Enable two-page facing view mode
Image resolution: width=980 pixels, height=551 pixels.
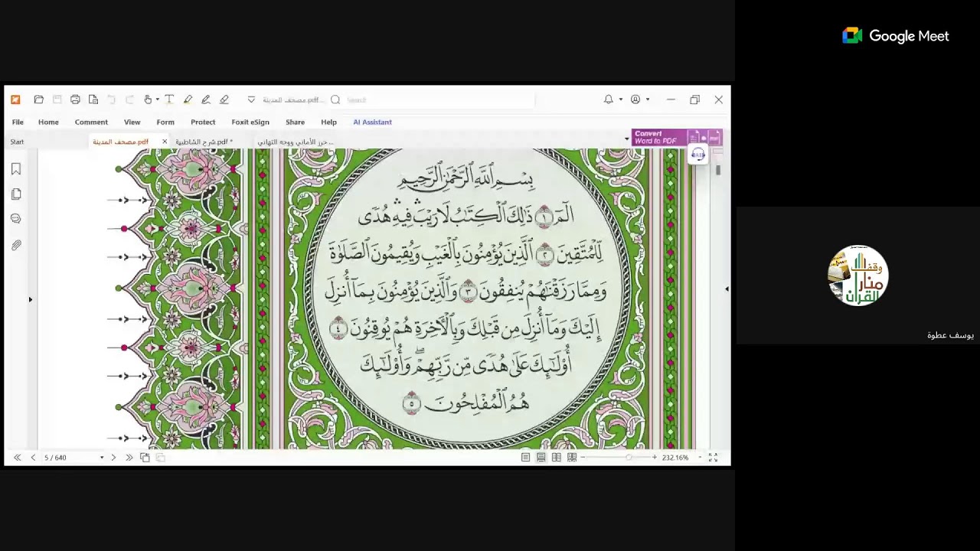point(557,458)
